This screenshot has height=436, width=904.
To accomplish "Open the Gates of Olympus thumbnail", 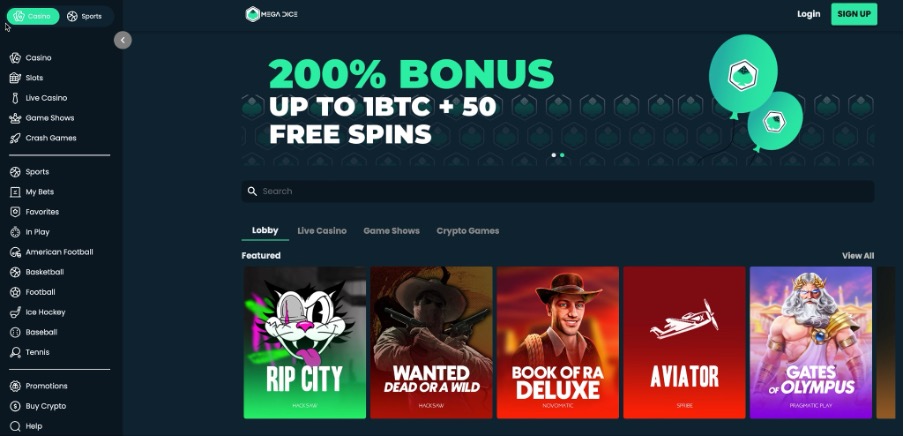I will pos(811,343).
